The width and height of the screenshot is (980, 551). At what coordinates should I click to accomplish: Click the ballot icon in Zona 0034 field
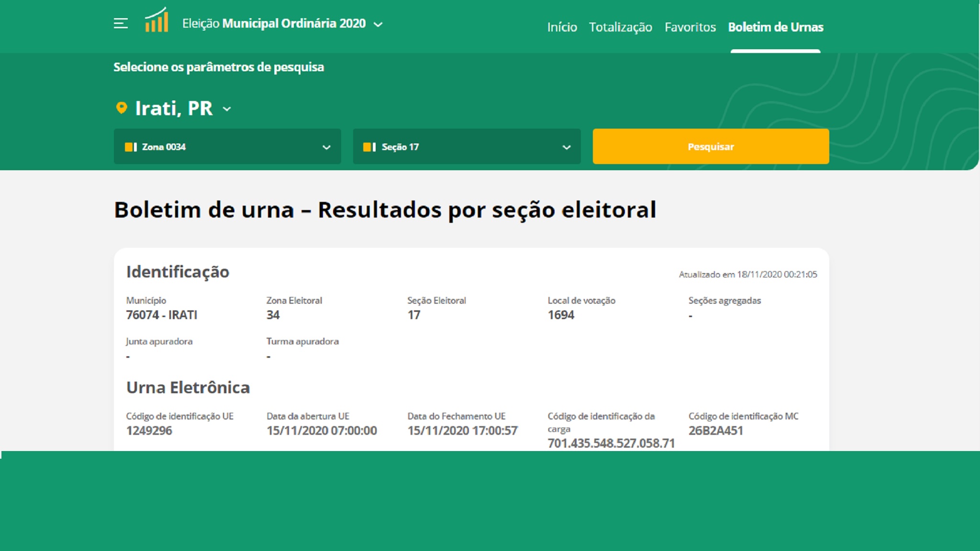131,147
